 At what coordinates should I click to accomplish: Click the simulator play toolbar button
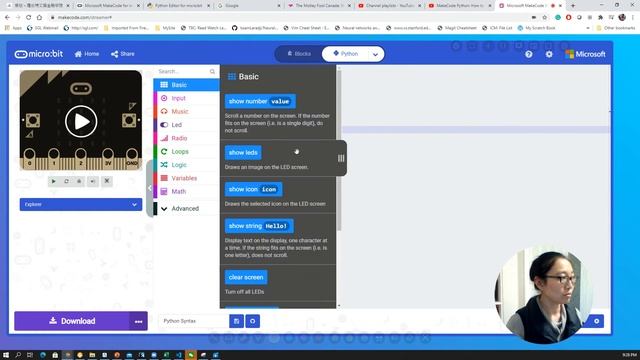[53, 181]
